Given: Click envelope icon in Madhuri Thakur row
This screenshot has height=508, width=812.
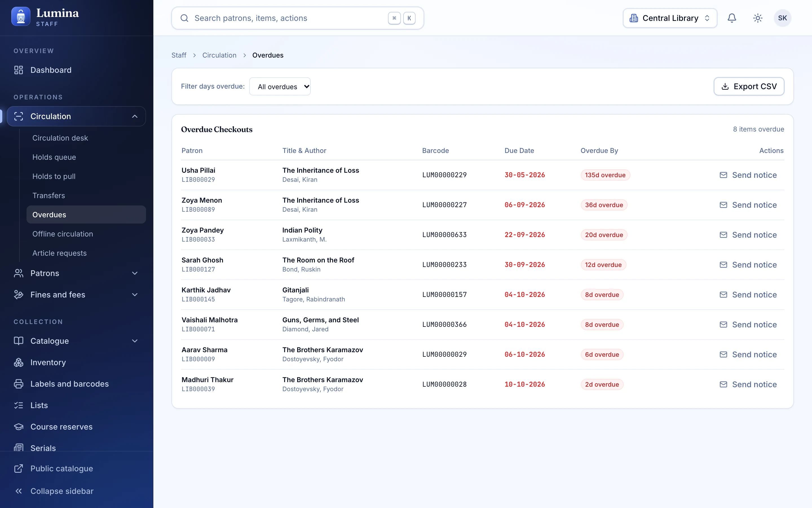Looking at the screenshot, I should point(723,384).
